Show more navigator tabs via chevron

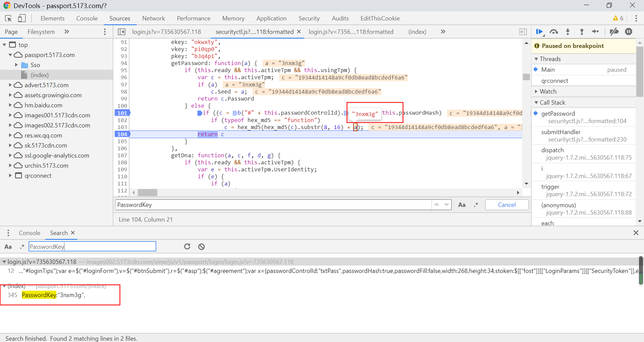coord(67,32)
